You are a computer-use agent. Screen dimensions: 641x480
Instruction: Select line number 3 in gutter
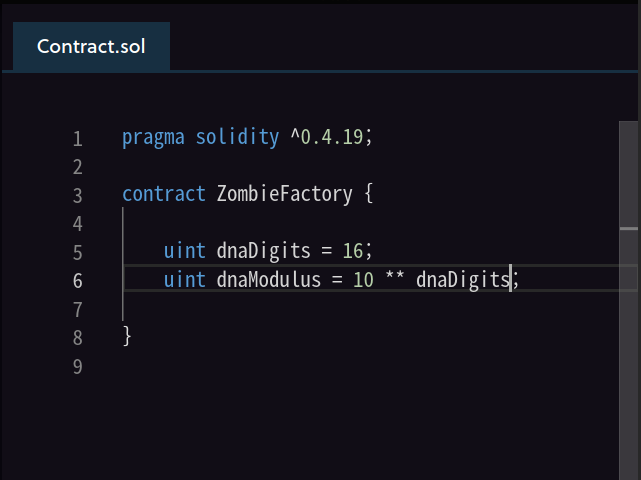click(x=78, y=195)
